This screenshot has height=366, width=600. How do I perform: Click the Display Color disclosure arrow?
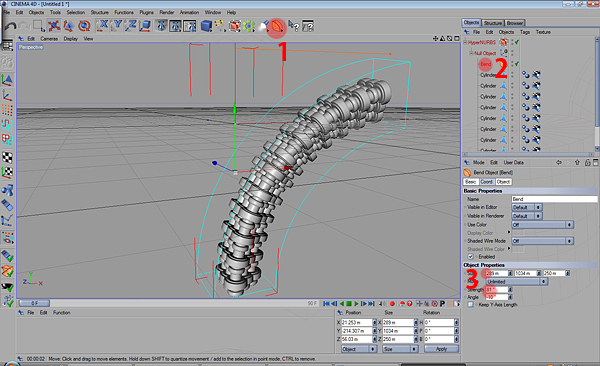point(509,232)
